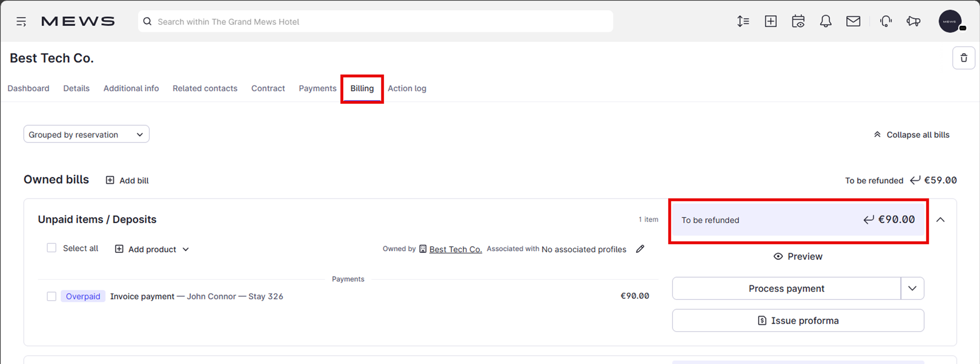
Task: Follow the Best Tech Co. owner link
Action: pos(455,249)
